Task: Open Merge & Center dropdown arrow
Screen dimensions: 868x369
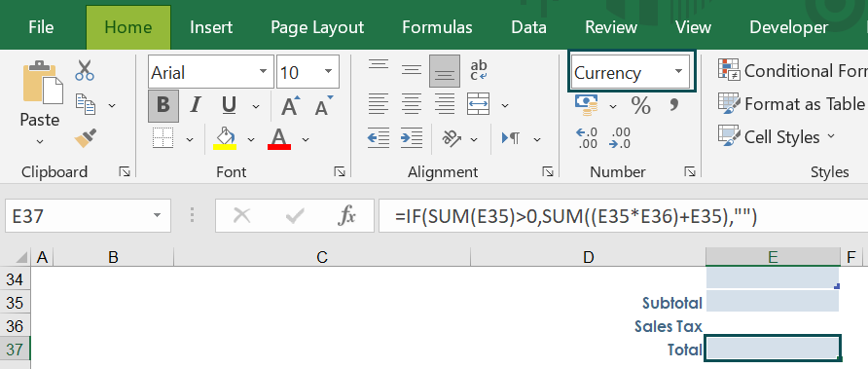Action: pyautogui.click(x=505, y=105)
